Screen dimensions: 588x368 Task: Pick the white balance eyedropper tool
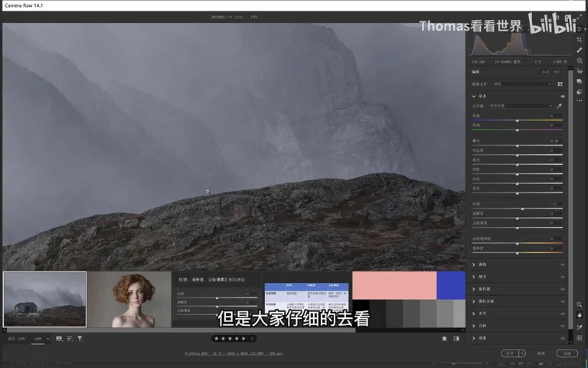click(x=559, y=106)
